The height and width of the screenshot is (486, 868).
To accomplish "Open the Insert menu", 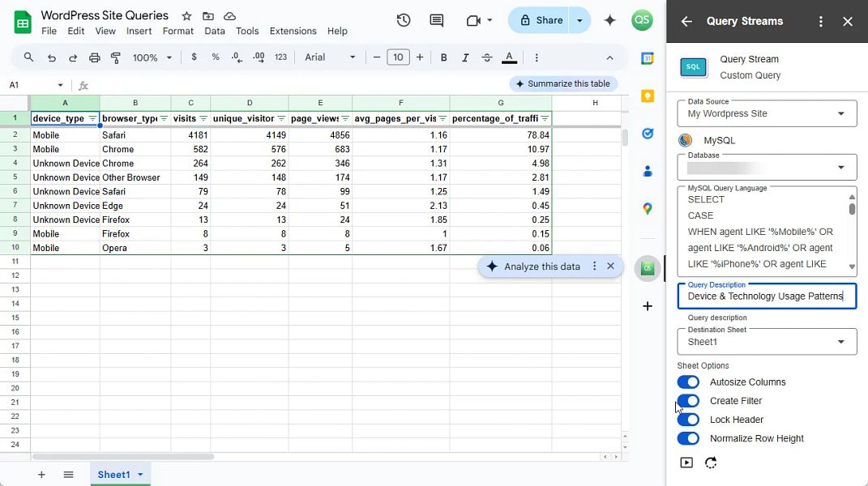I will pyautogui.click(x=139, y=31).
